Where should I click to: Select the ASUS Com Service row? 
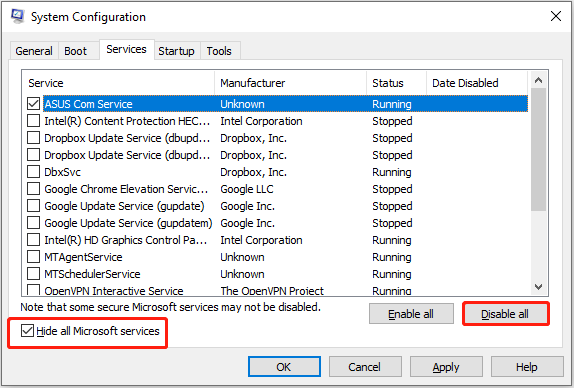click(286, 104)
